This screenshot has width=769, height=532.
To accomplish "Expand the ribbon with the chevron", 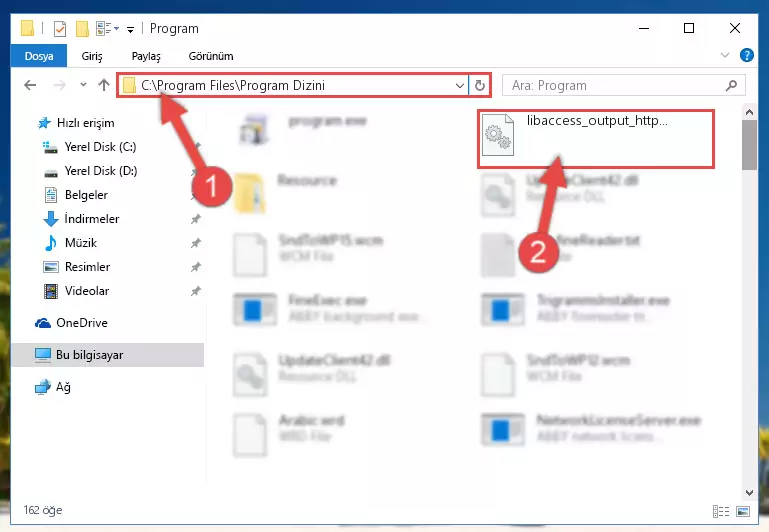I will (725, 55).
